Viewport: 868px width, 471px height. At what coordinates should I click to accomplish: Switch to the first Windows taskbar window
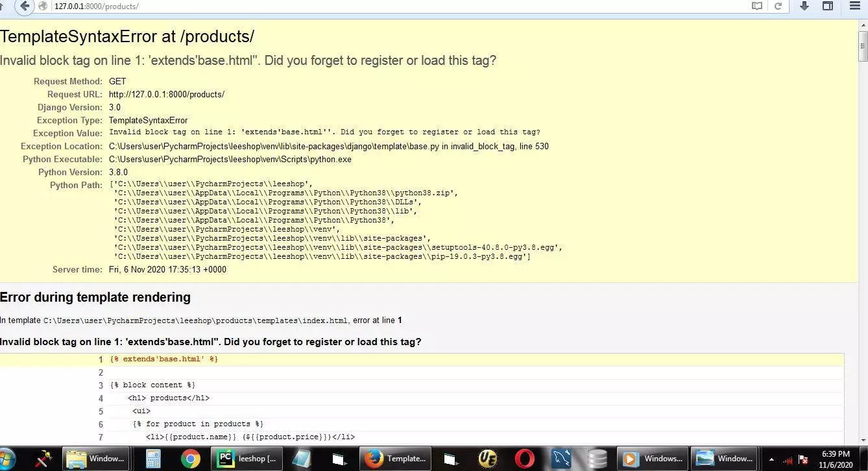point(96,459)
